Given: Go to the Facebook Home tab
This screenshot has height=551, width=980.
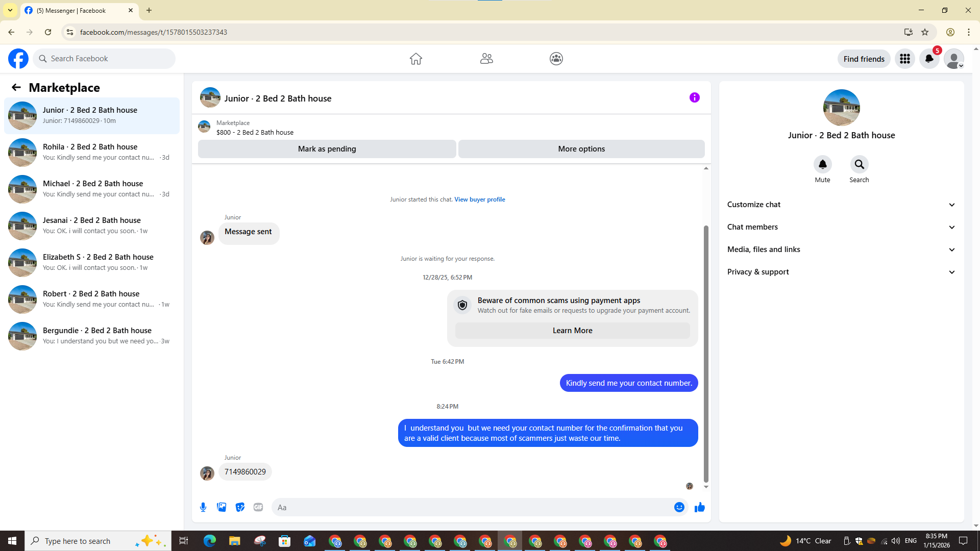Looking at the screenshot, I should tap(415, 59).
